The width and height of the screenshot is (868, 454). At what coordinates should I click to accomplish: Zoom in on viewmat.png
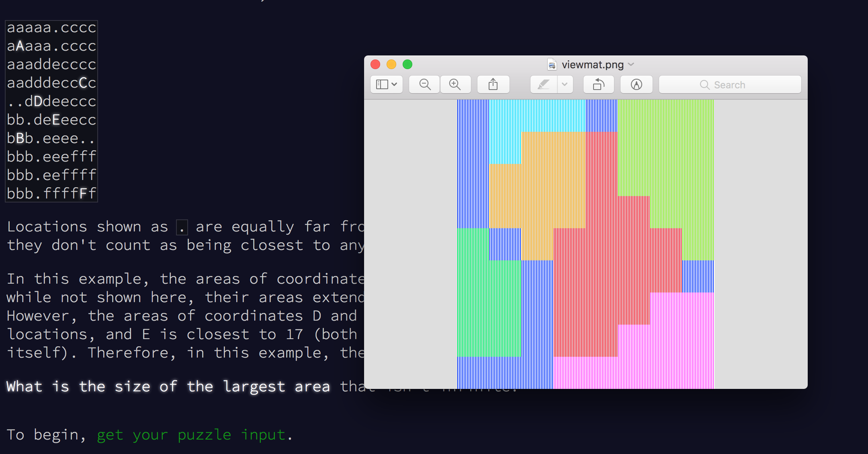[x=455, y=84]
